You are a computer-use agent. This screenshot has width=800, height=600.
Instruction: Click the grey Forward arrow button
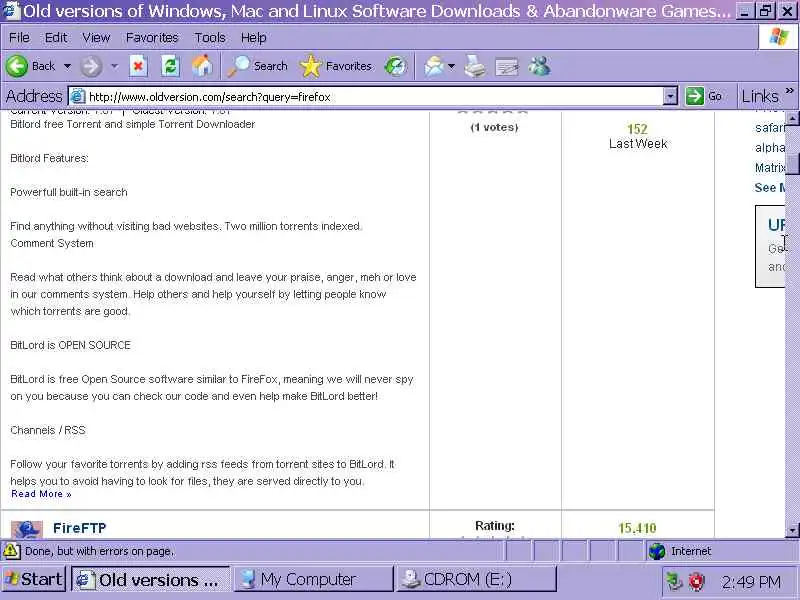tap(91, 66)
